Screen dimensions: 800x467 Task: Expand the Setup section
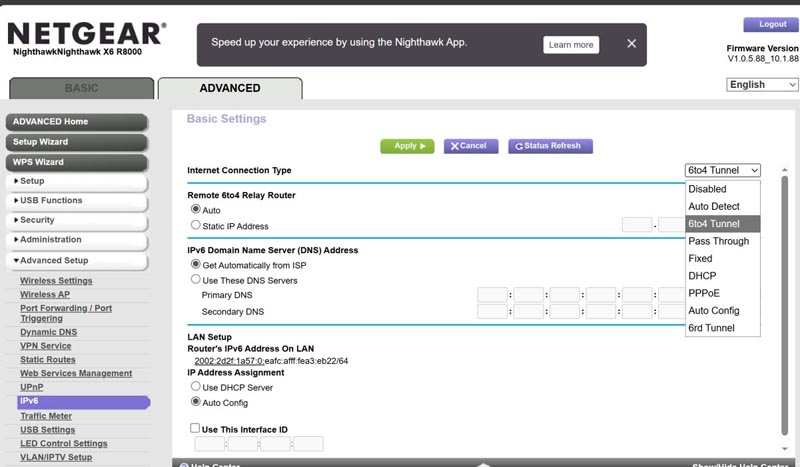tap(77, 181)
